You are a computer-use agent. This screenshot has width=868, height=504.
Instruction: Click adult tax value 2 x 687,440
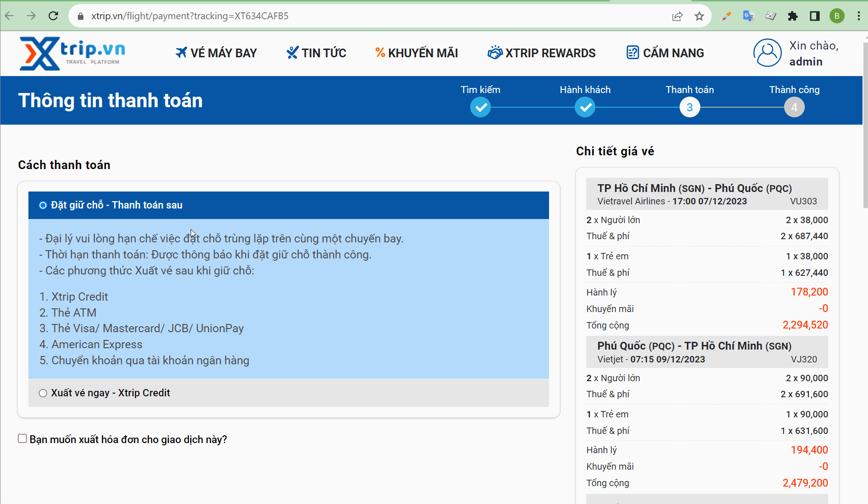(x=804, y=236)
